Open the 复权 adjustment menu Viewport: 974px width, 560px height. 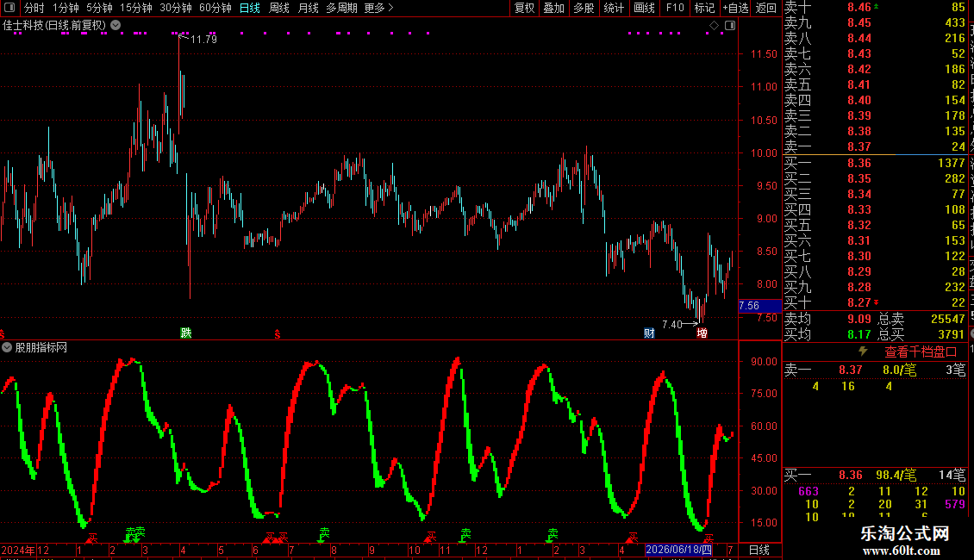click(524, 8)
